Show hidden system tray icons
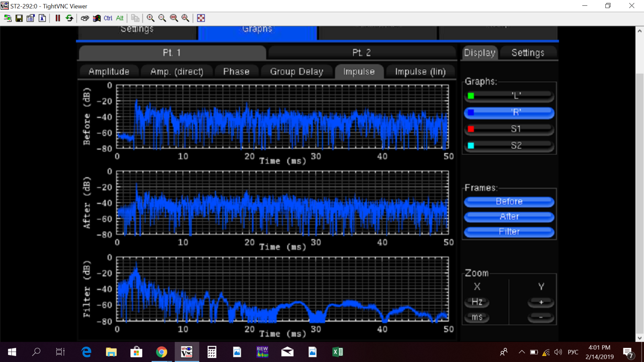This screenshot has width=644, height=362. click(x=522, y=352)
